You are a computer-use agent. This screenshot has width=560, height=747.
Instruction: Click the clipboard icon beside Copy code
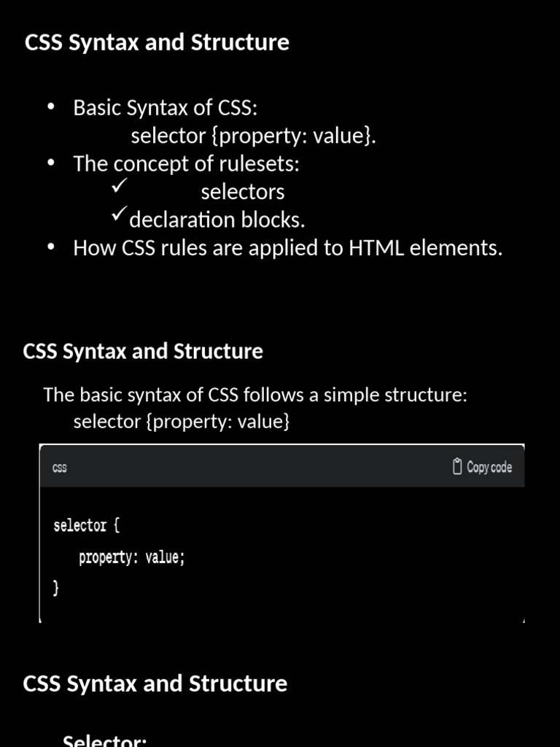pos(457,467)
